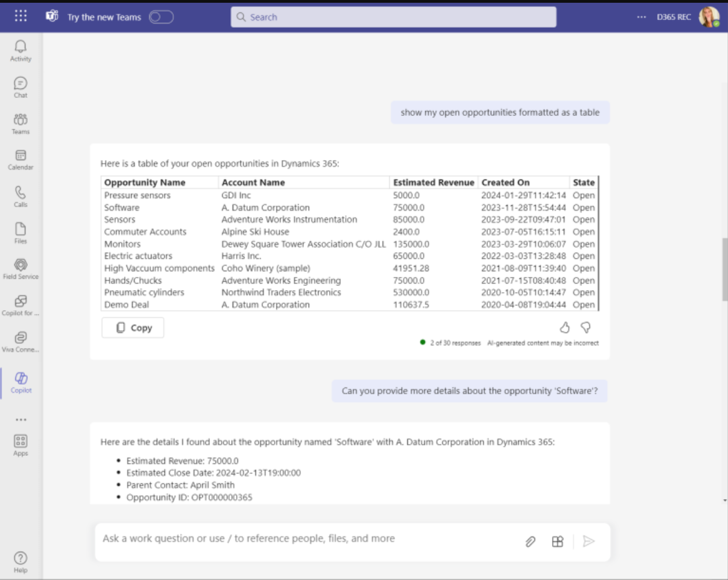Click Adventure Works Engineering cell
This screenshot has width=728, height=580.
[x=281, y=280]
